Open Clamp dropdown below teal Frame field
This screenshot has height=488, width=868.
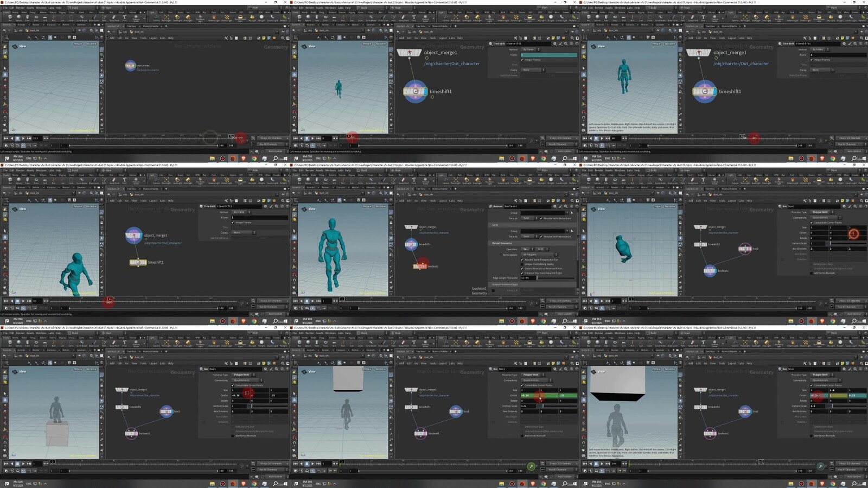(533, 70)
